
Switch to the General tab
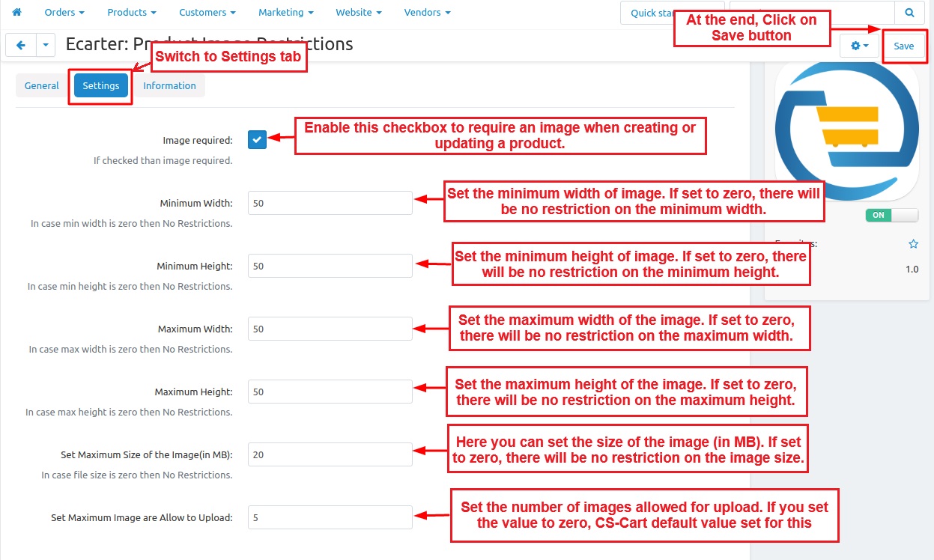click(41, 85)
